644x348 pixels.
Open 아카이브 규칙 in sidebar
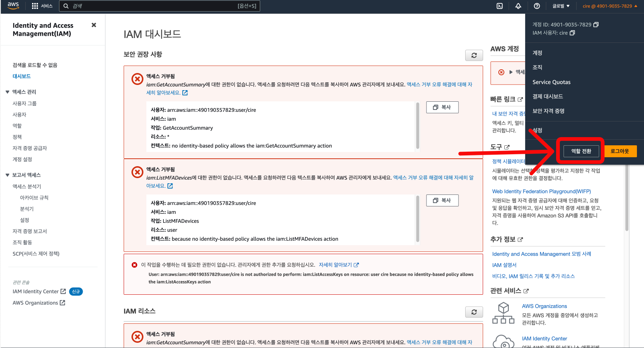point(34,197)
